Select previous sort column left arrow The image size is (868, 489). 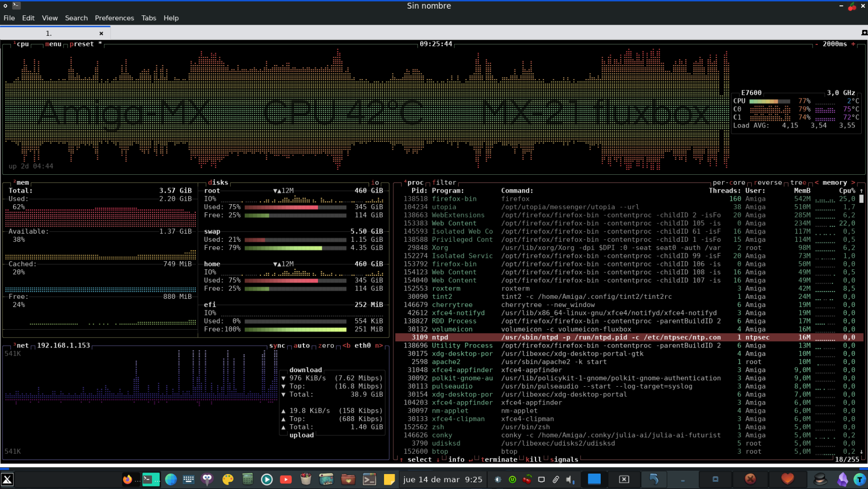coord(816,182)
